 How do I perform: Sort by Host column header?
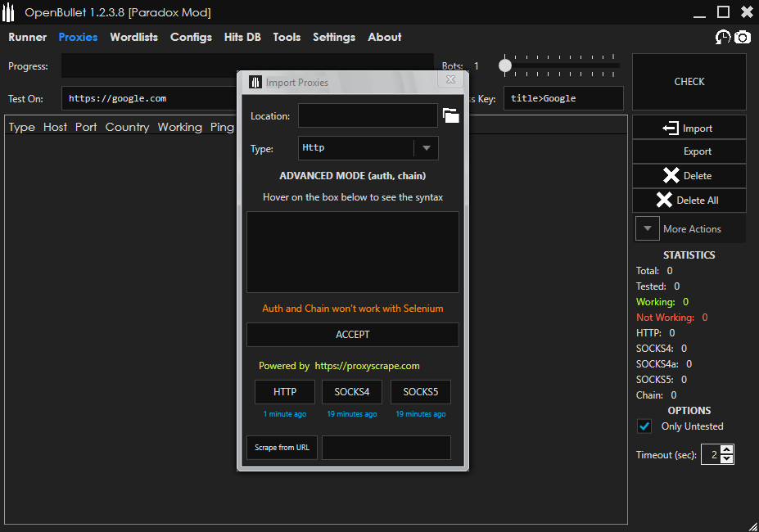click(x=55, y=127)
